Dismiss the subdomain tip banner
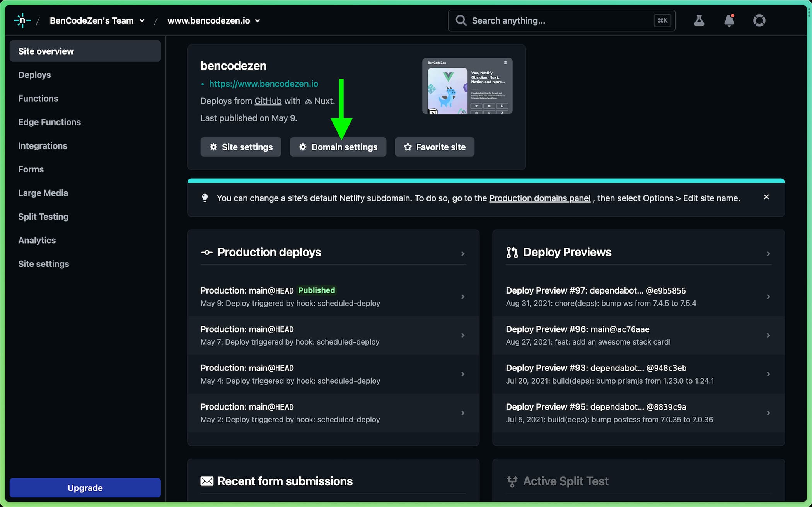This screenshot has height=507, width=812. [766, 197]
